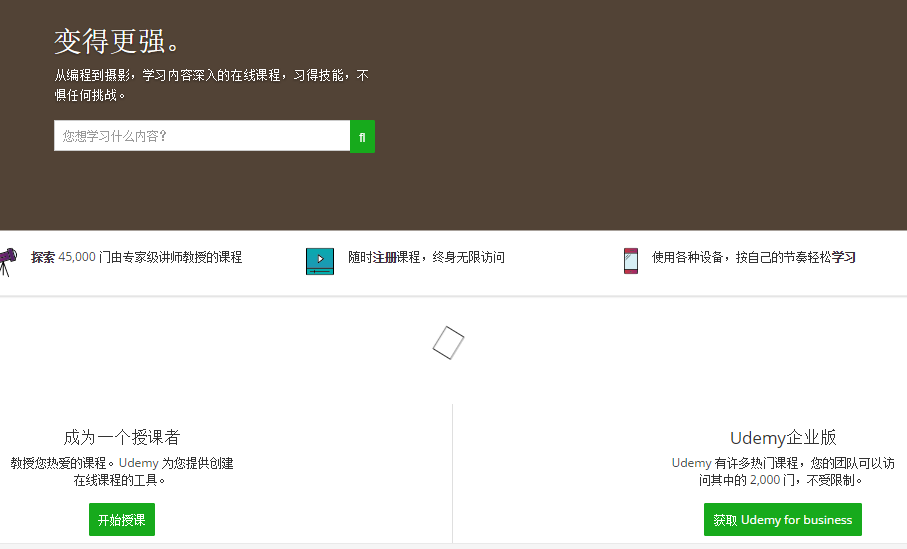The width and height of the screenshot is (907, 549).
Task: Click text 探索 45,000 门由专家级讲师教授的课程
Action: [x=137, y=257]
